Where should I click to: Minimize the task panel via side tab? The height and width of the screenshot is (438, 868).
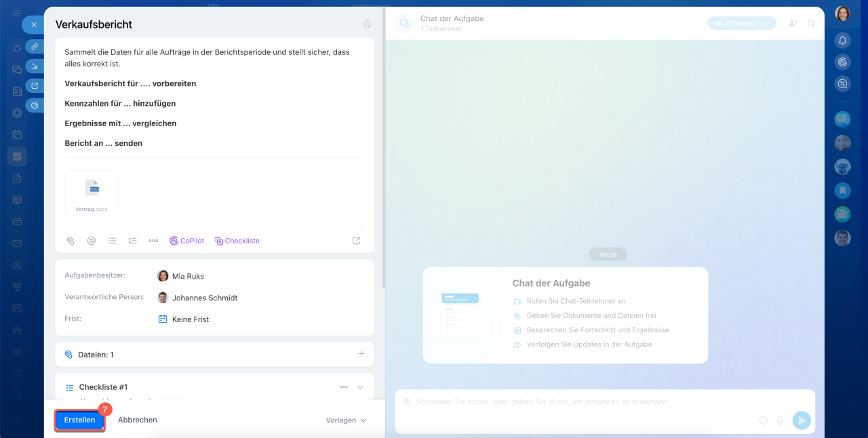click(35, 66)
